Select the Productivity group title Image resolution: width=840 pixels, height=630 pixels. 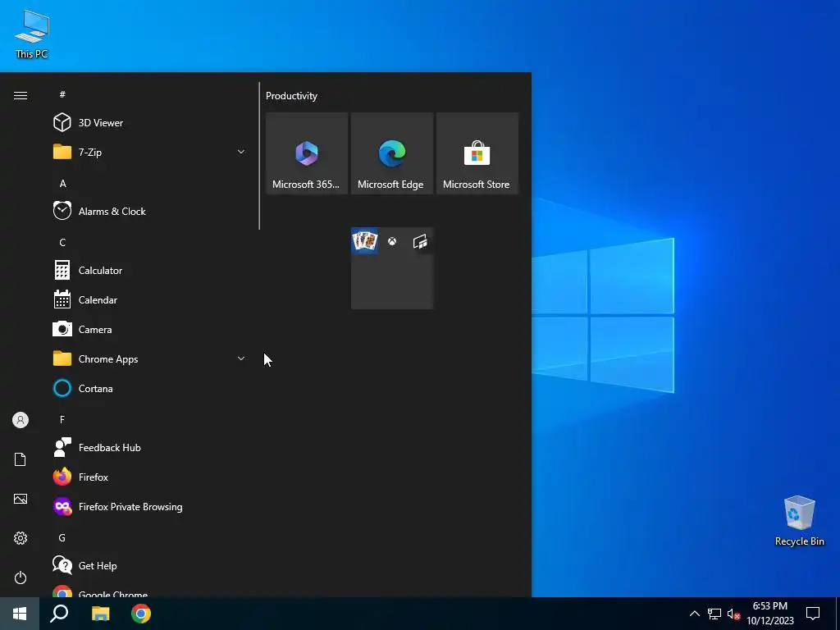[x=291, y=96]
